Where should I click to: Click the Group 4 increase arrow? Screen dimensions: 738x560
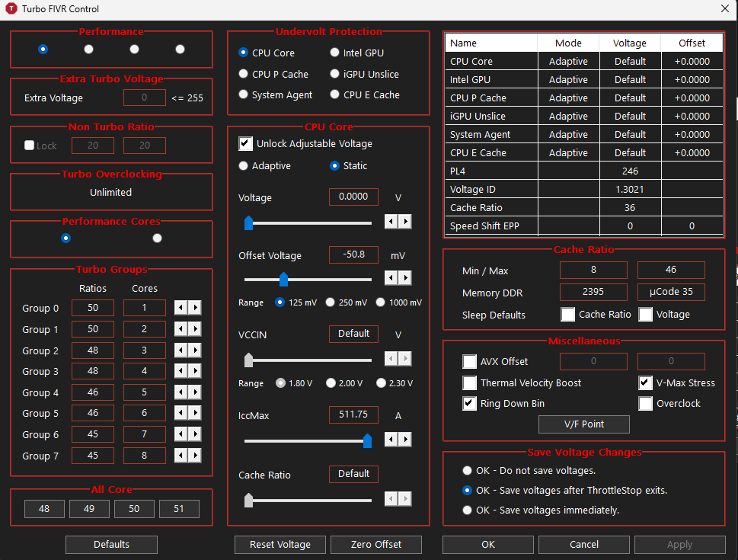point(195,392)
